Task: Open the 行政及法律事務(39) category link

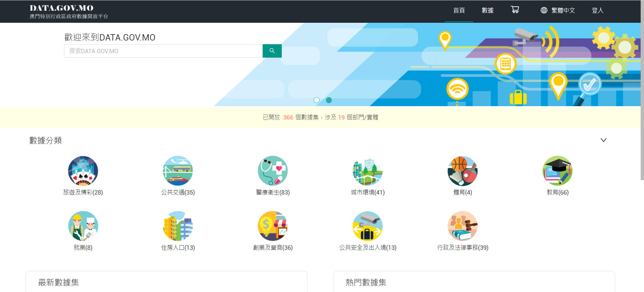Action: coord(463,248)
